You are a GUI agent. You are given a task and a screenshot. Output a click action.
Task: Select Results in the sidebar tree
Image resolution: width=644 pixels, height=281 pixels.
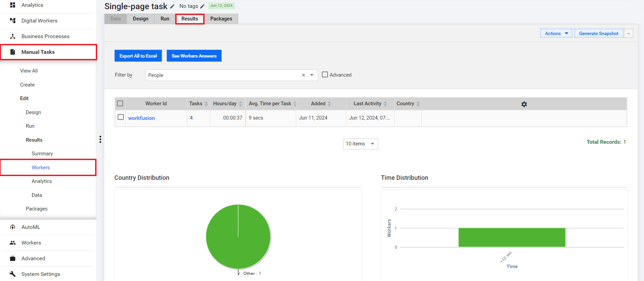[34, 140]
